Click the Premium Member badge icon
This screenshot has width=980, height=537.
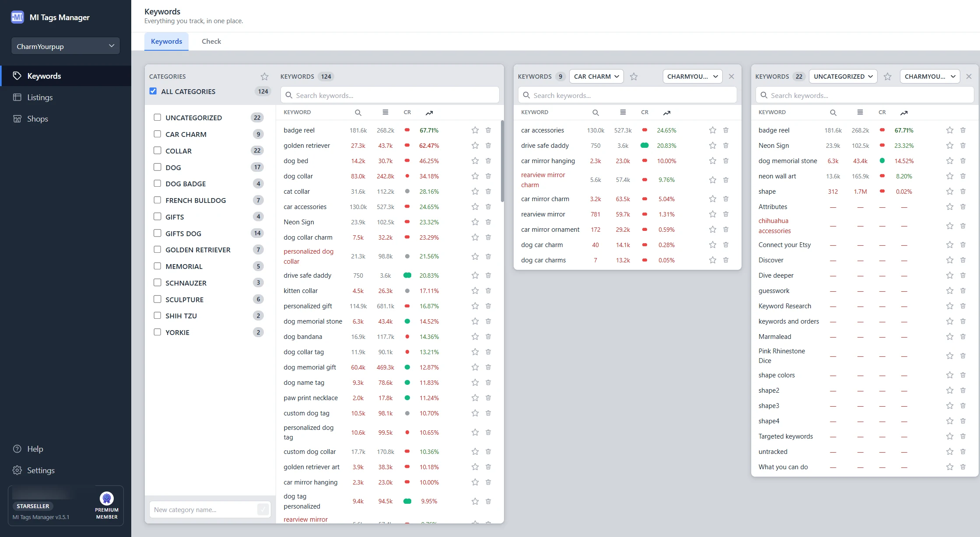[107, 499]
